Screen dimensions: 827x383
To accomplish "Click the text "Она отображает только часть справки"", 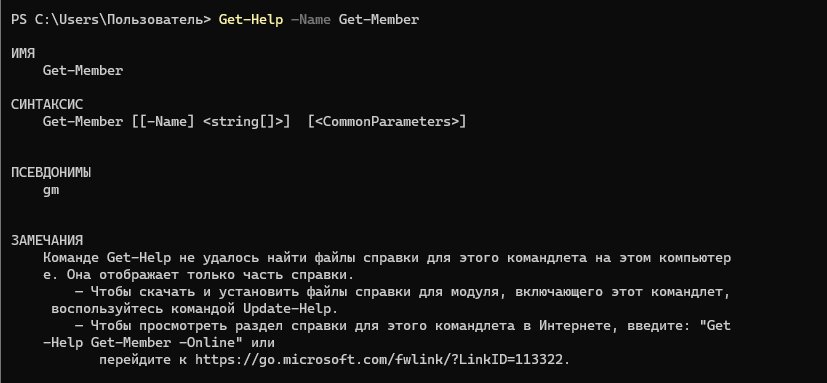I will coord(206,275).
